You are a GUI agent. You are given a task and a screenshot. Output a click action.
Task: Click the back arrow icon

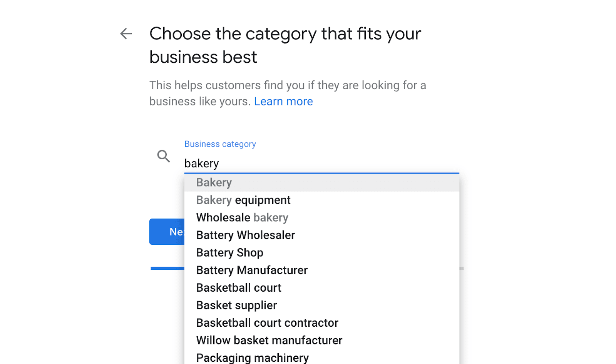click(x=126, y=34)
